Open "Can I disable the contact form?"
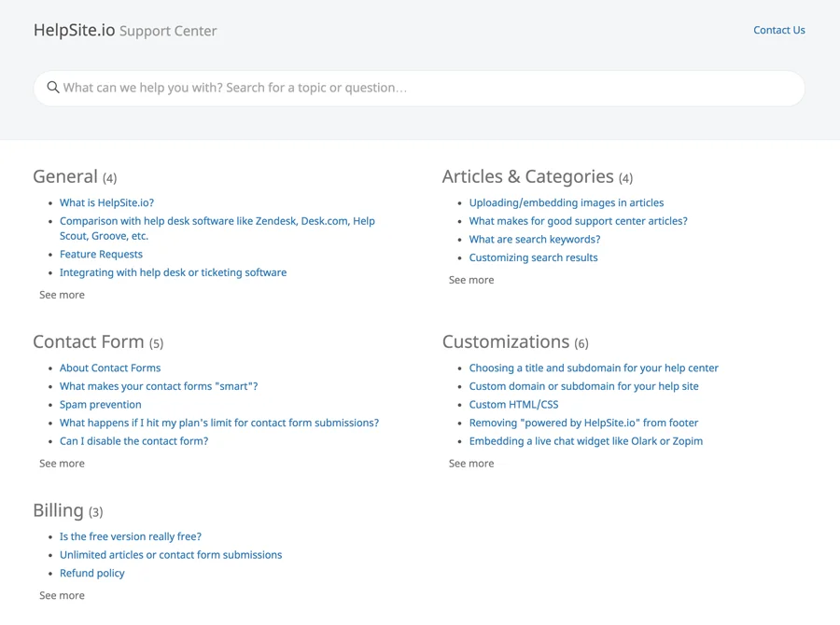The image size is (840, 625). 133,440
